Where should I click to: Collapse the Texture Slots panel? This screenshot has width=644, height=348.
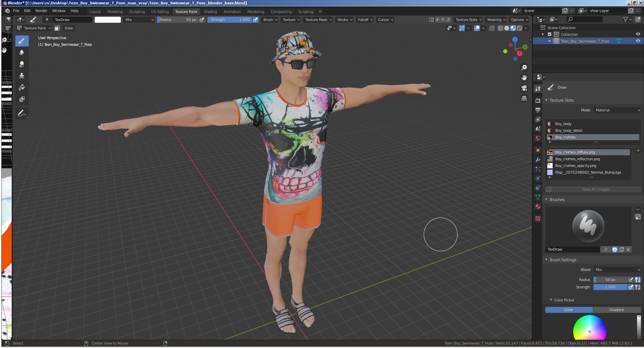(x=561, y=100)
